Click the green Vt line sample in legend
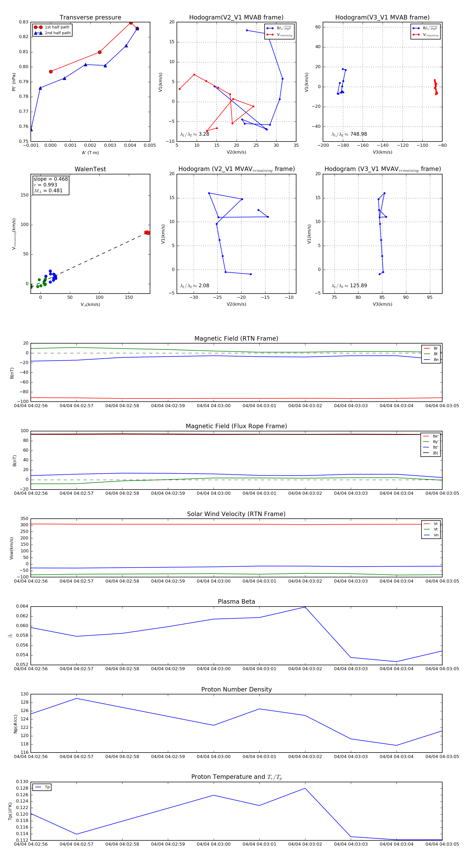 [426, 529]
